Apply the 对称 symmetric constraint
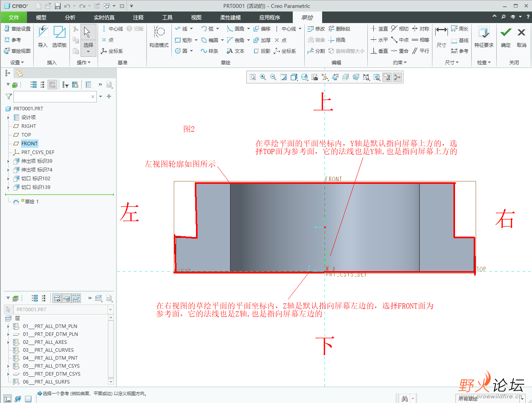532x403 pixels. [x=421, y=29]
